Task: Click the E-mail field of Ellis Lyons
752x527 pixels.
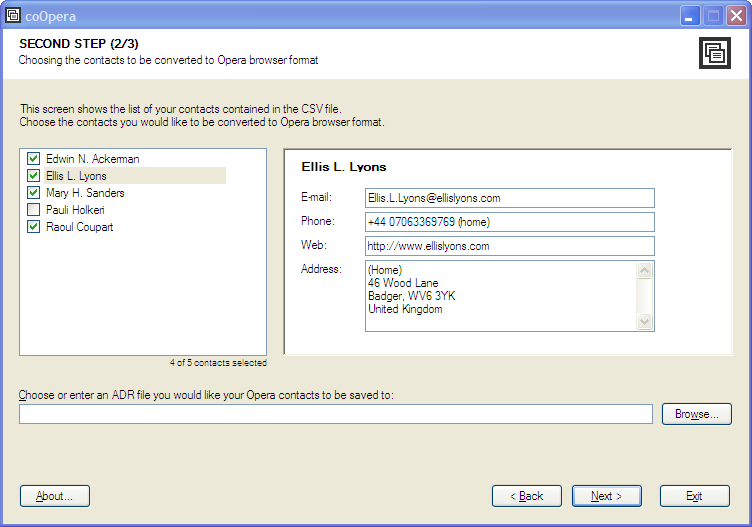Action: click(510, 198)
